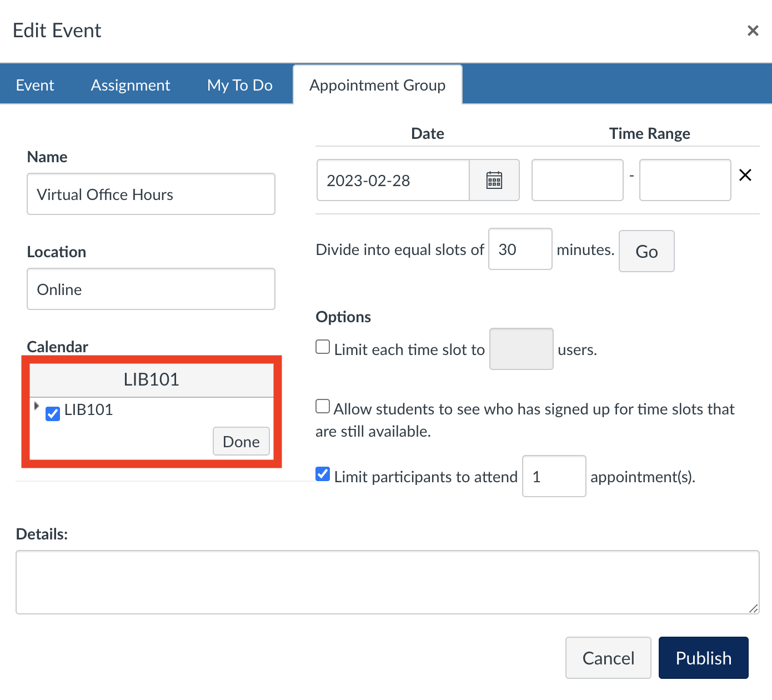
Task: Click the Limit each time slot to label
Action: pos(410,349)
